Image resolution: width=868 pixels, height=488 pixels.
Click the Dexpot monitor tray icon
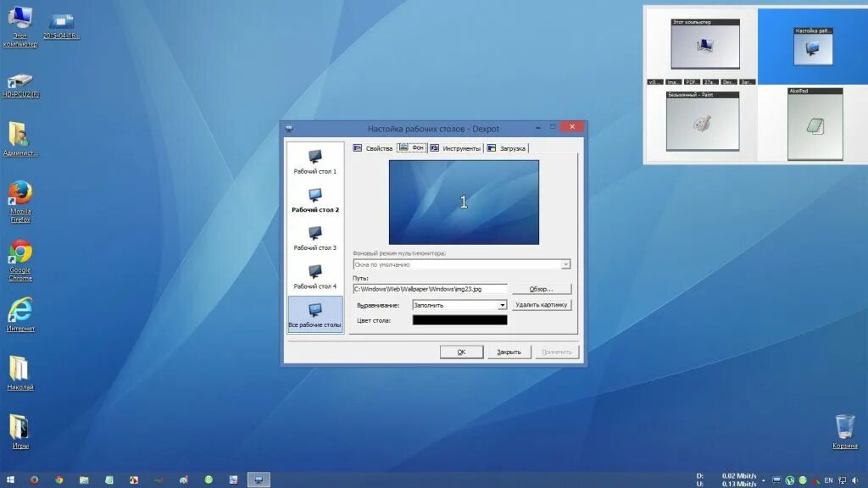pos(776,480)
